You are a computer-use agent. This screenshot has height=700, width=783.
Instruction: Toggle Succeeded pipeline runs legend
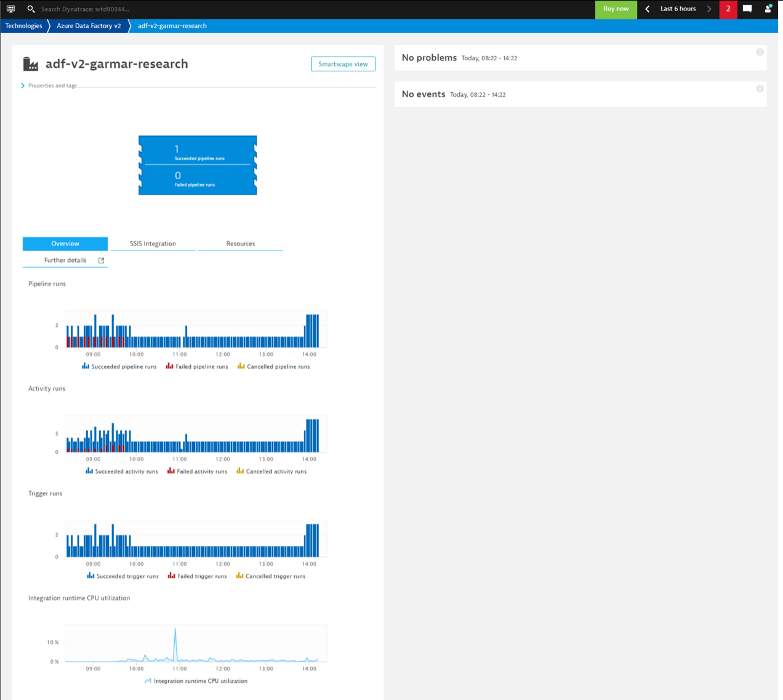tap(119, 366)
